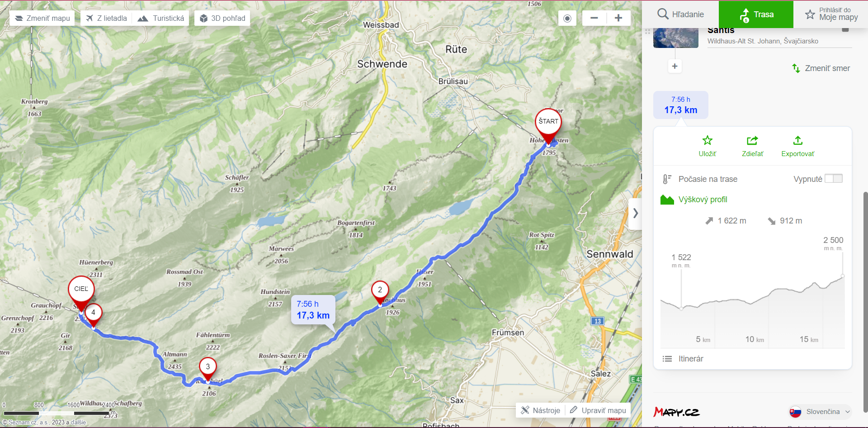Viewport: 868px width, 428px height.
Task: Switch to Z lietadla aerial view
Action: tap(107, 18)
